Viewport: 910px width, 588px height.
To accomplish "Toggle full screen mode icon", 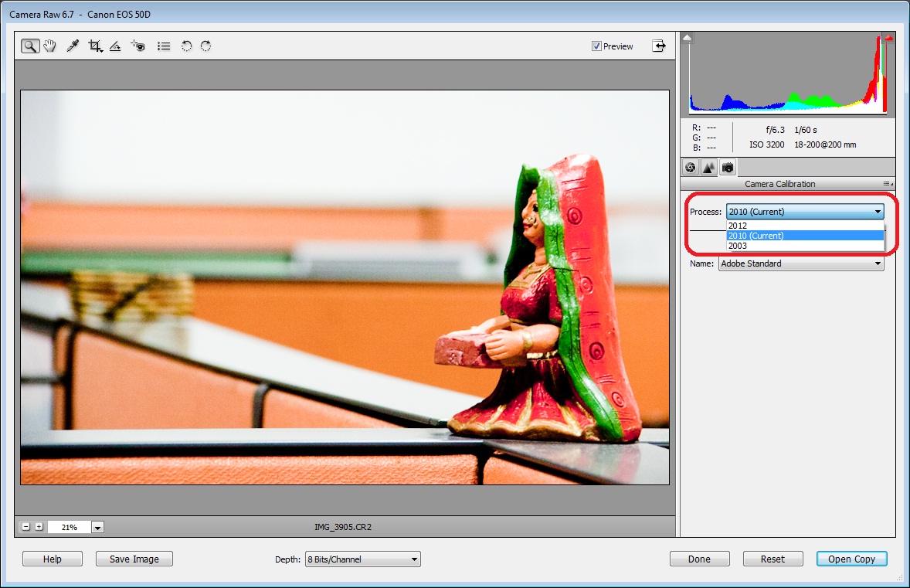I will pos(659,46).
